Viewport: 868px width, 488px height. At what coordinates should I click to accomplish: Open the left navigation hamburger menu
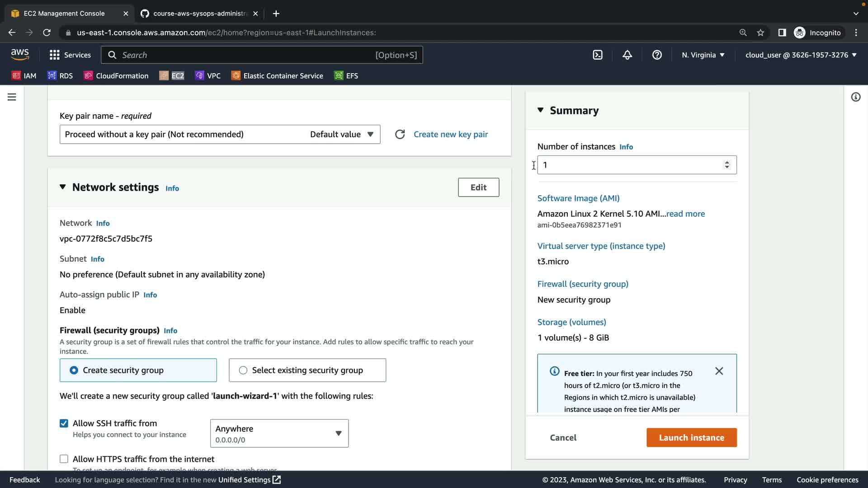click(12, 97)
